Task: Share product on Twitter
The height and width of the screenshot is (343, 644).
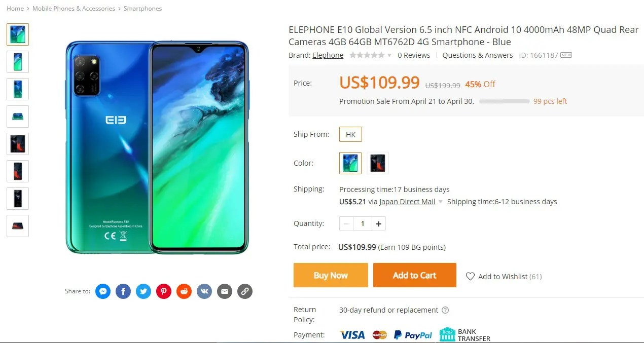Action: [144, 291]
